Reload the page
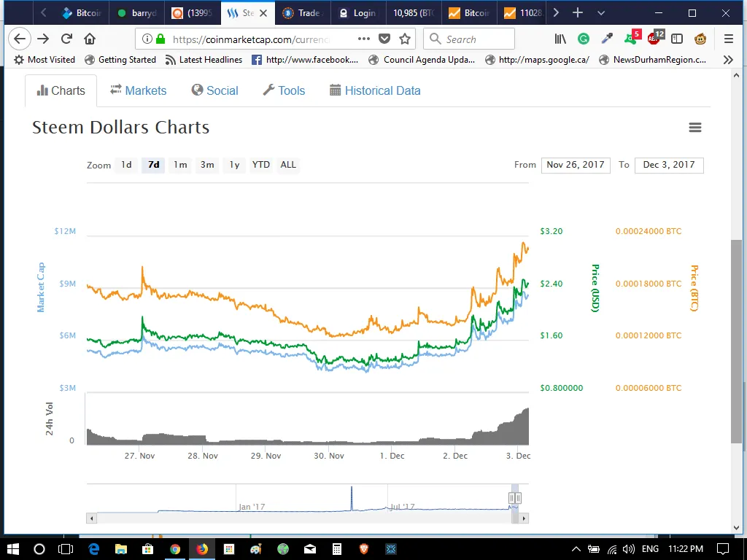747x560 pixels. (x=66, y=39)
